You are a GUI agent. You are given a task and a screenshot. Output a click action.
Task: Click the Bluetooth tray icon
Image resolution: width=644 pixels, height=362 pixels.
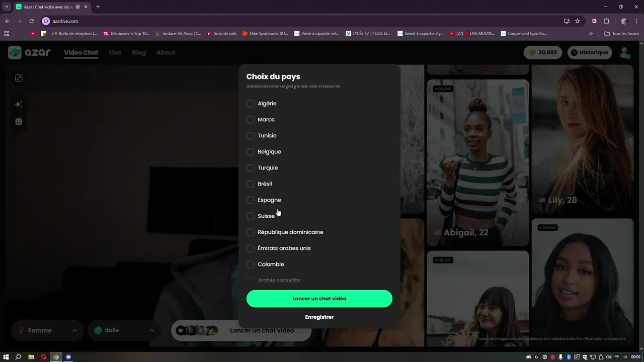click(569, 357)
